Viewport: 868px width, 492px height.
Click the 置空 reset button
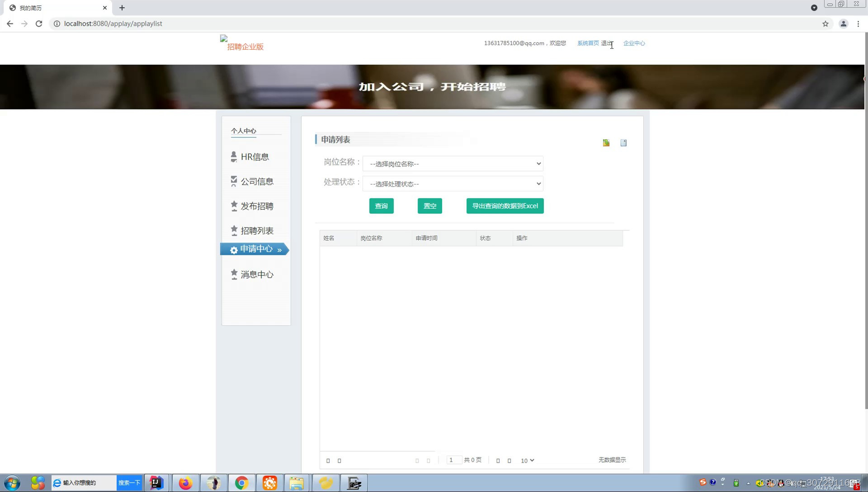click(x=429, y=206)
